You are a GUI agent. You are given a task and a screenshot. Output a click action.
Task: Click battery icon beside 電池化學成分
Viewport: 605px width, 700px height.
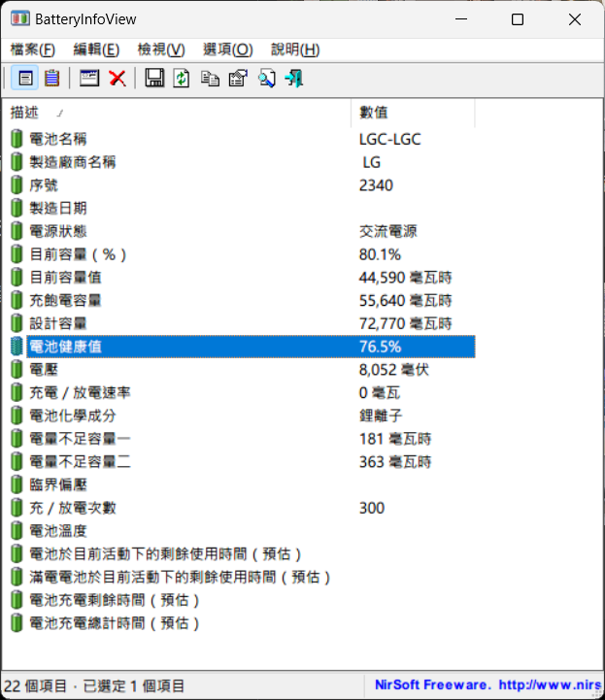(x=17, y=416)
